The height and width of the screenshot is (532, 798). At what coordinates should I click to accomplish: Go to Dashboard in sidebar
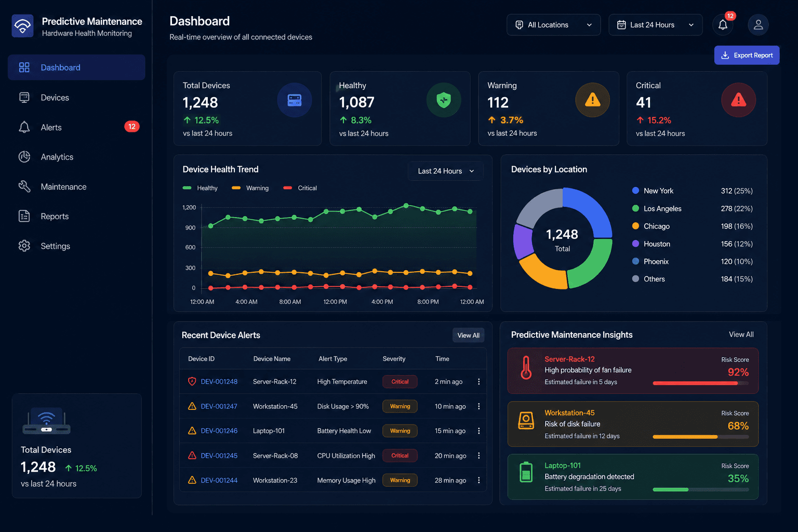point(76,68)
